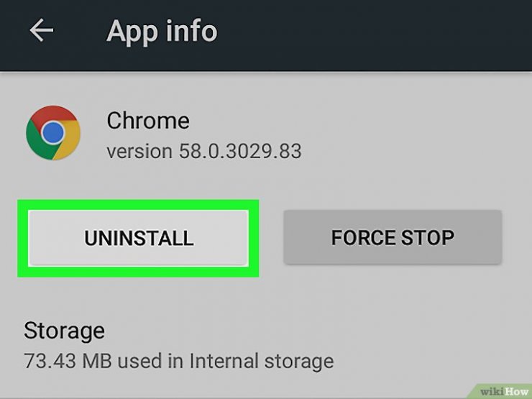This screenshot has height=399, width=532.
Task: Go back from App info screen
Action: click(42, 30)
